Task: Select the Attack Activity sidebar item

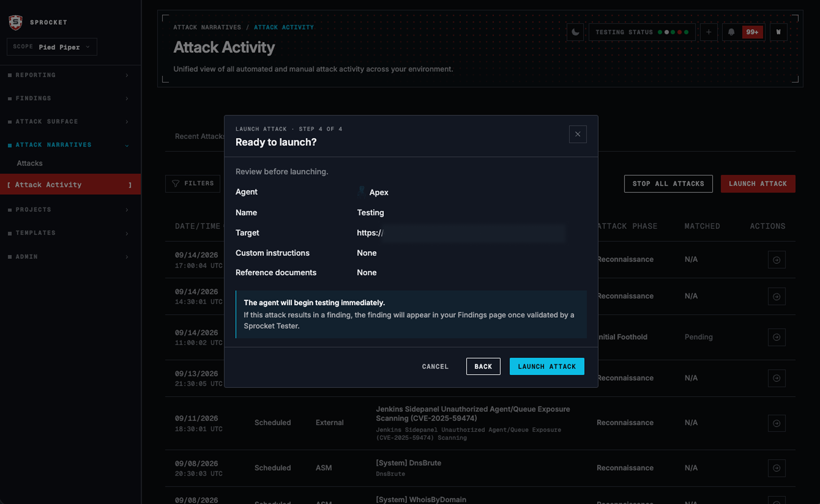Action: tap(70, 184)
